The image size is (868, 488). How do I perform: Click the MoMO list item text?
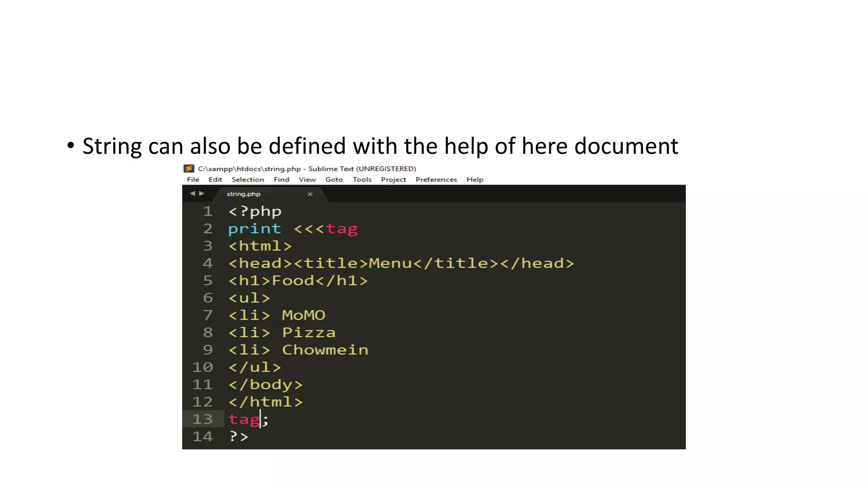click(x=304, y=315)
